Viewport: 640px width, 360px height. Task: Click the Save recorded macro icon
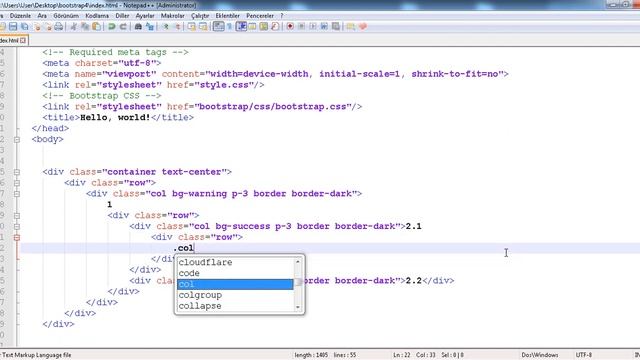coord(336,27)
